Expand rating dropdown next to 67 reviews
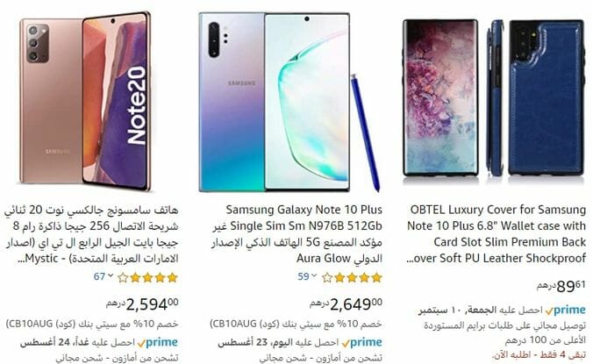The height and width of the screenshot is (364, 593). click(x=111, y=275)
